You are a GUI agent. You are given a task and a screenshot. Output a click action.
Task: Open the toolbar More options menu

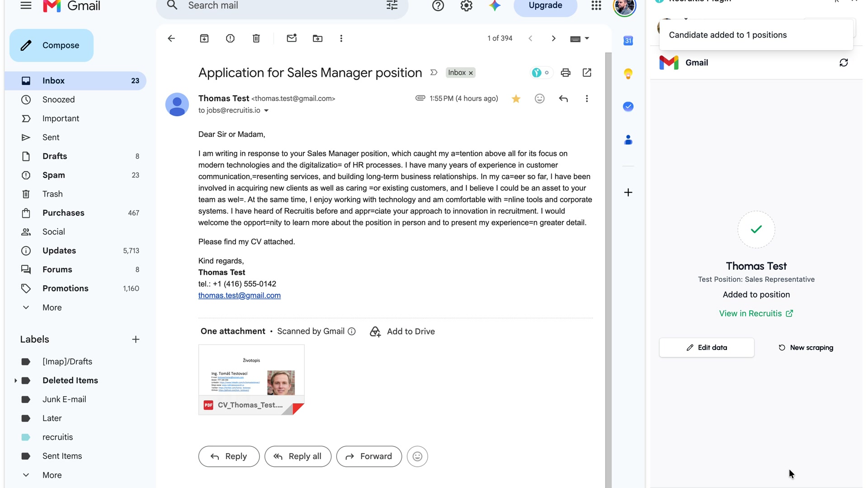[341, 38]
